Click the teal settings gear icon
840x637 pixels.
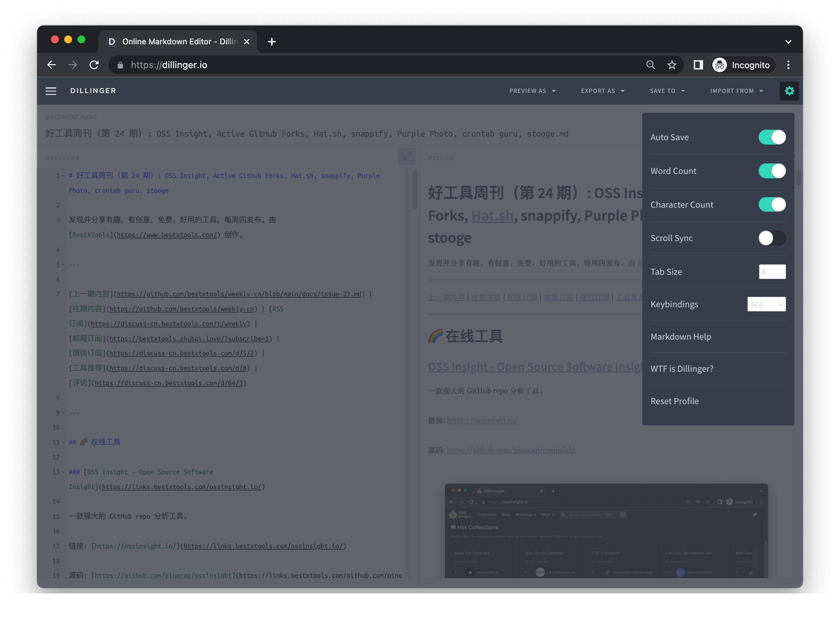point(789,91)
